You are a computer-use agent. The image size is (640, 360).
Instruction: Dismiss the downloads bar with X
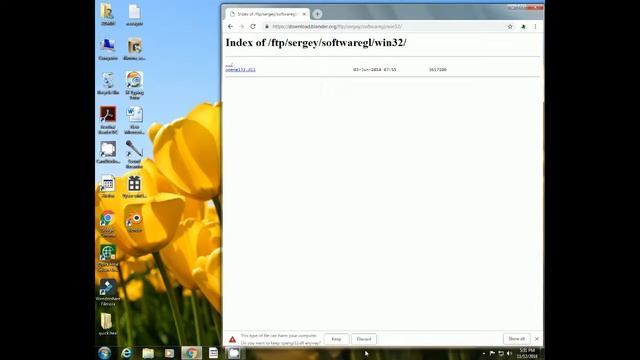[537, 339]
